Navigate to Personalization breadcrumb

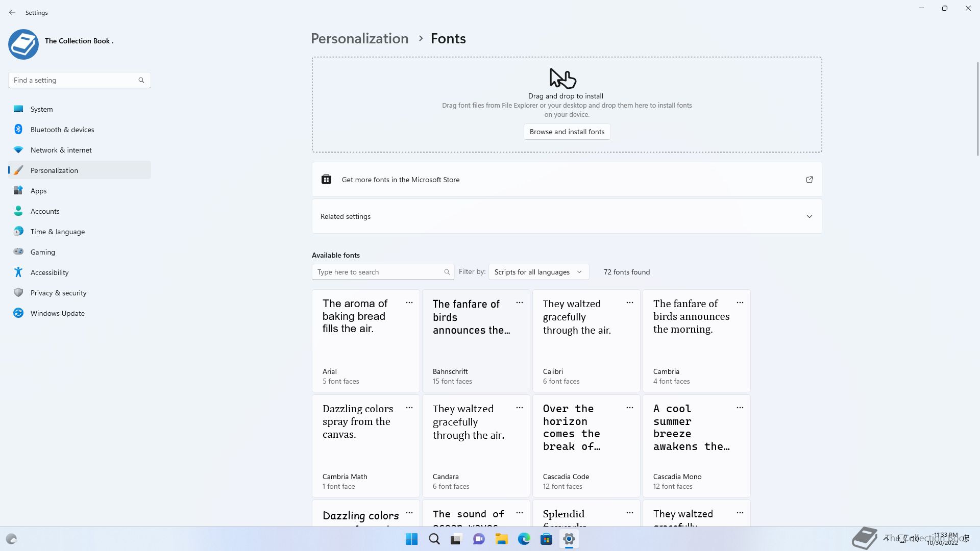359,39
